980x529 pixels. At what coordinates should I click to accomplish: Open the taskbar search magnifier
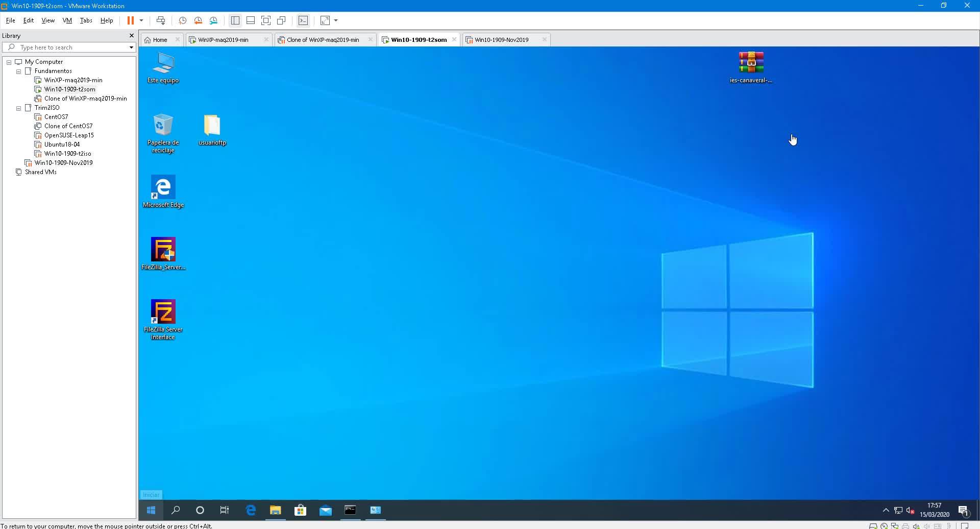tap(176, 510)
